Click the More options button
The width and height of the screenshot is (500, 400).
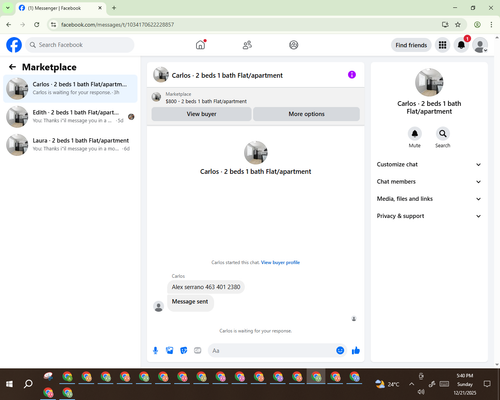click(x=306, y=114)
